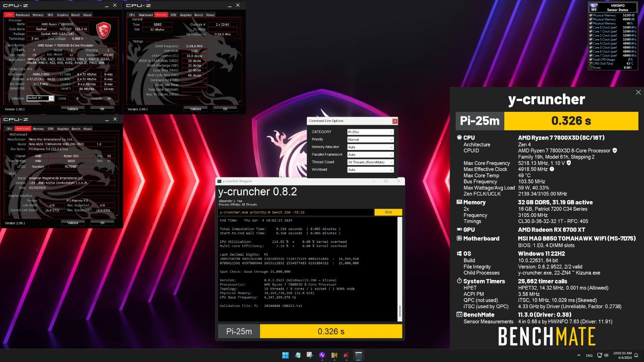Click the BenchMate section icon
644x362 pixels.
(x=459, y=315)
